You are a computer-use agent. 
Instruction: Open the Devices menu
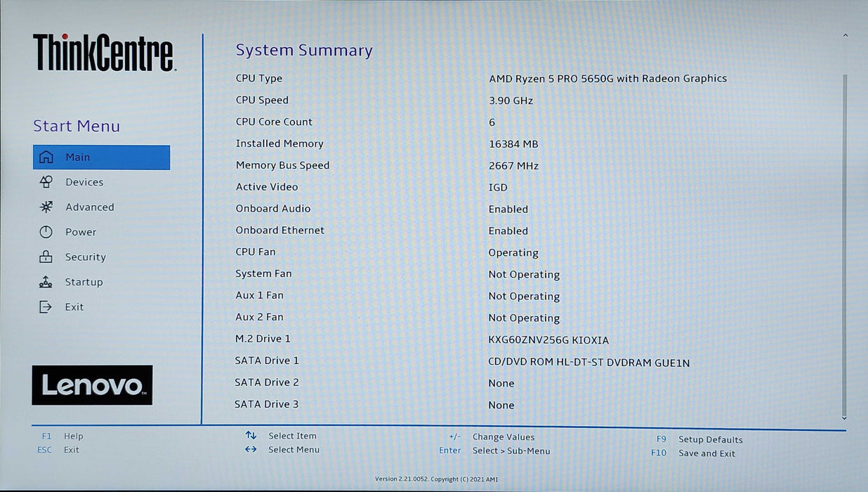click(x=84, y=182)
